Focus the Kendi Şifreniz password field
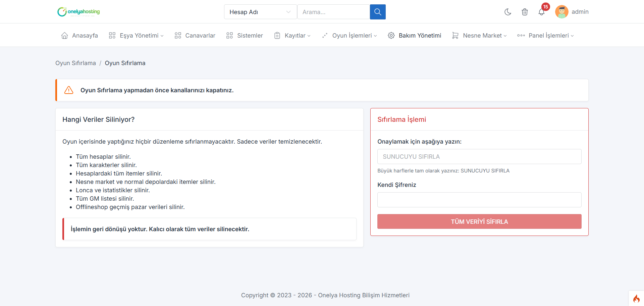 point(479,200)
